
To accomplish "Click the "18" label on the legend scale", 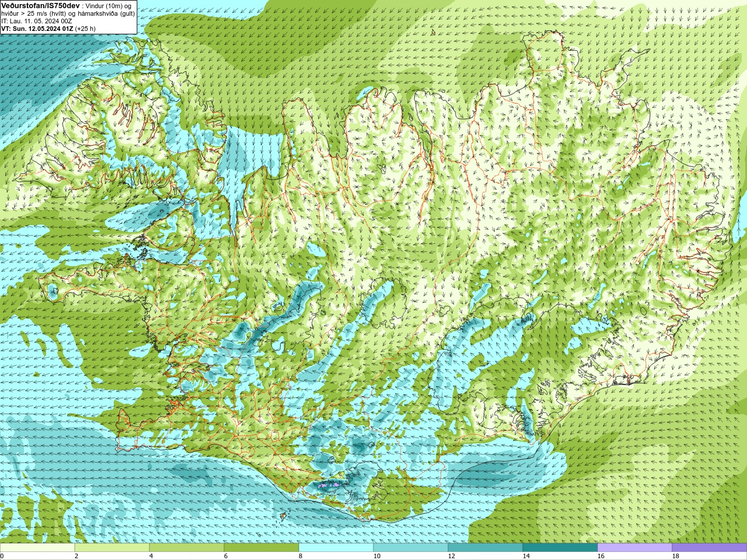I will 676,556.
